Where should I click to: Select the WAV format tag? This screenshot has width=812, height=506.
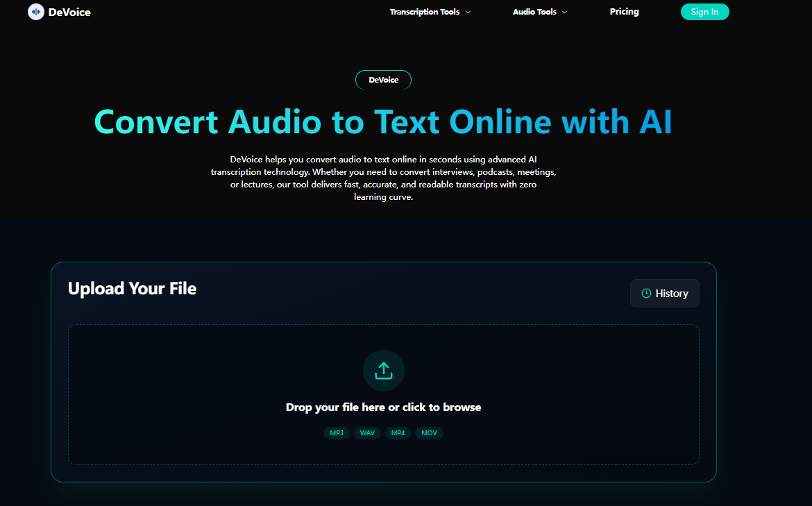coord(367,433)
